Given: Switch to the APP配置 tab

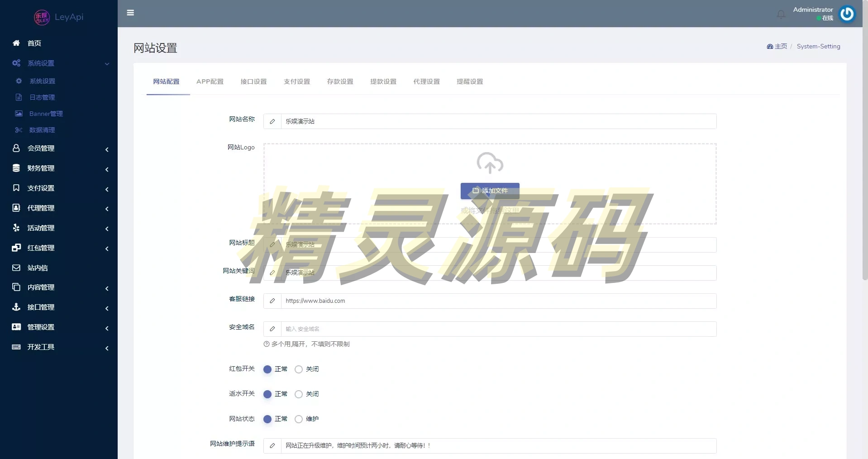Looking at the screenshot, I should [x=210, y=81].
